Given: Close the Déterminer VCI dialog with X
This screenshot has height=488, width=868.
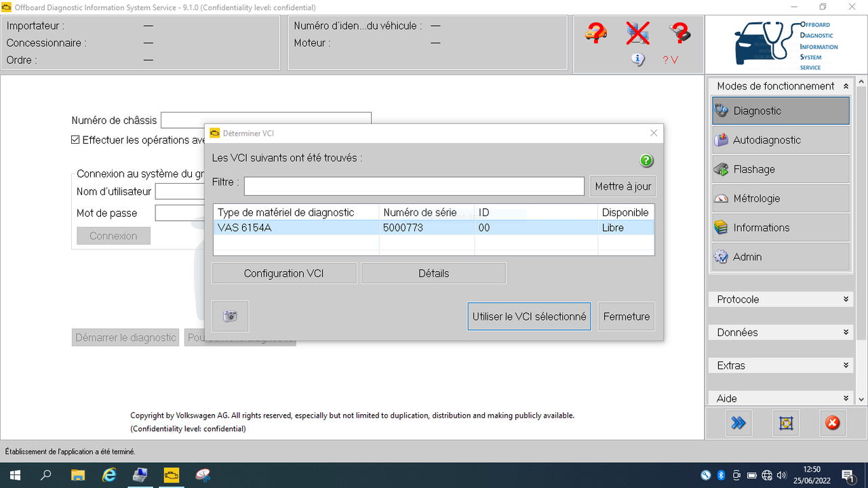Looking at the screenshot, I should tap(654, 134).
